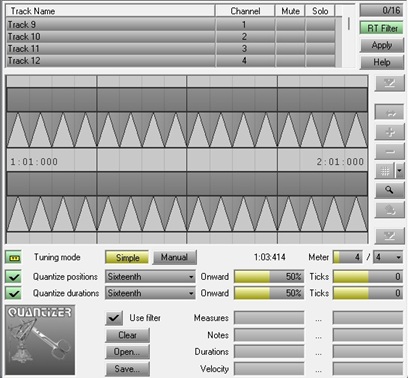Switch to Manual tuning mode
Image resolution: width=408 pixels, height=378 pixels.
pyautogui.click(x=174, y=257)
